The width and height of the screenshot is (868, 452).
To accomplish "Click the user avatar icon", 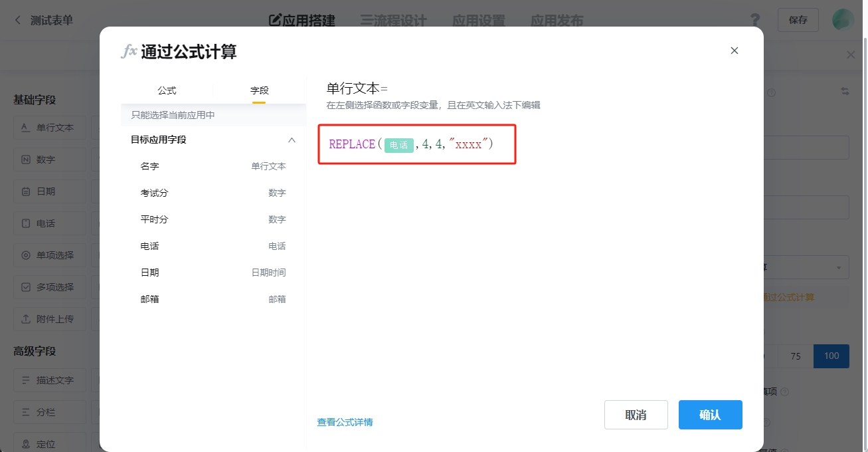I will pos(843,20).
